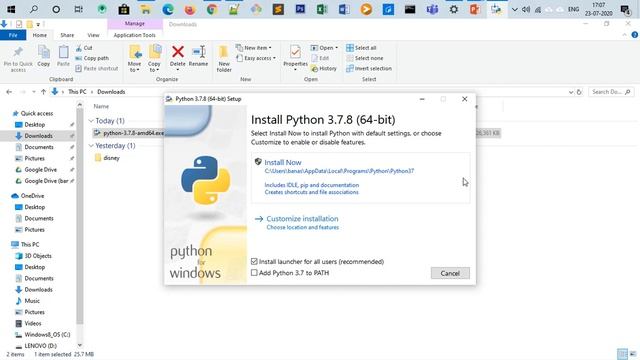Screen dimensions: 640x360
Task: Click the Back navigation arrow
Action: coord(9,92)
